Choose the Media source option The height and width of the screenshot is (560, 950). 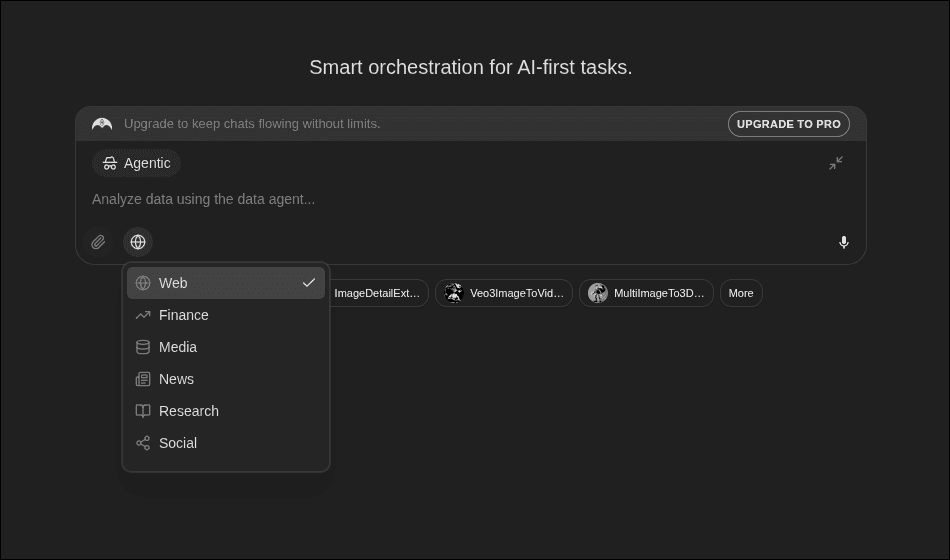pyautogui.click(x=225, y=347)
